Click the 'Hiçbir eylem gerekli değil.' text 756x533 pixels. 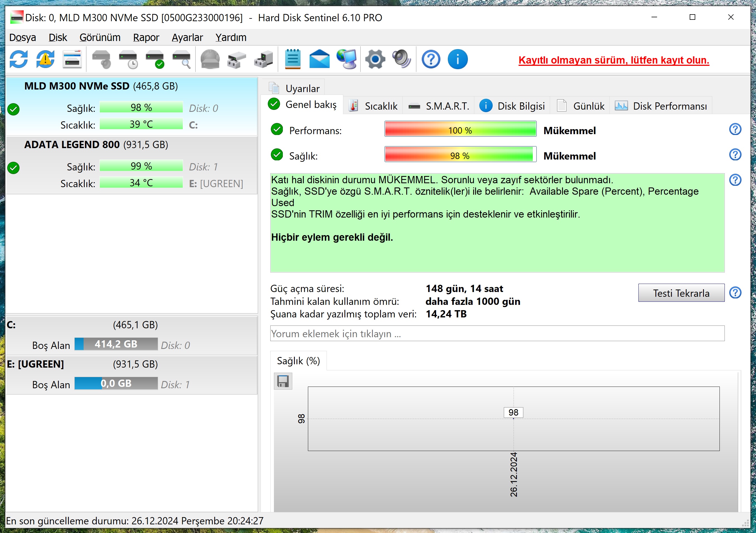pos(332,237)
